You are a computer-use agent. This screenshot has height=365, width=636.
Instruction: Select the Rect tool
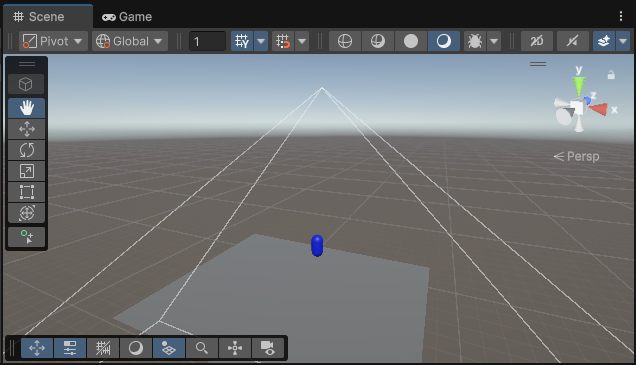27,192
